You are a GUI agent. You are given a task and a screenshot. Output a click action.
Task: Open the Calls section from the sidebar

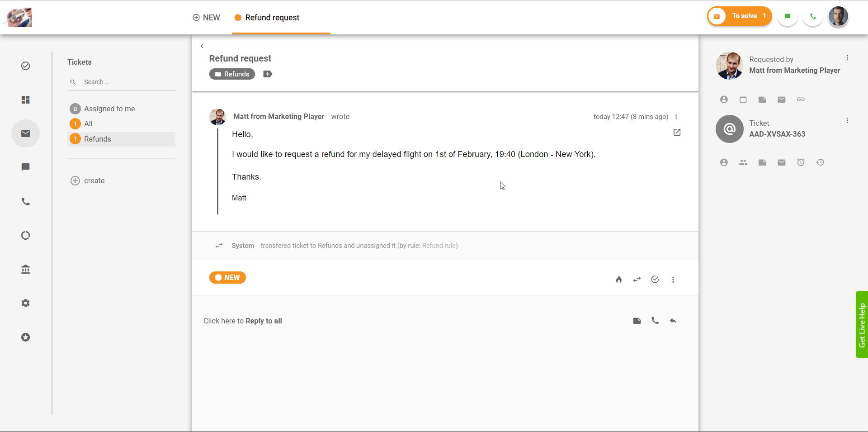pos(25,201)
